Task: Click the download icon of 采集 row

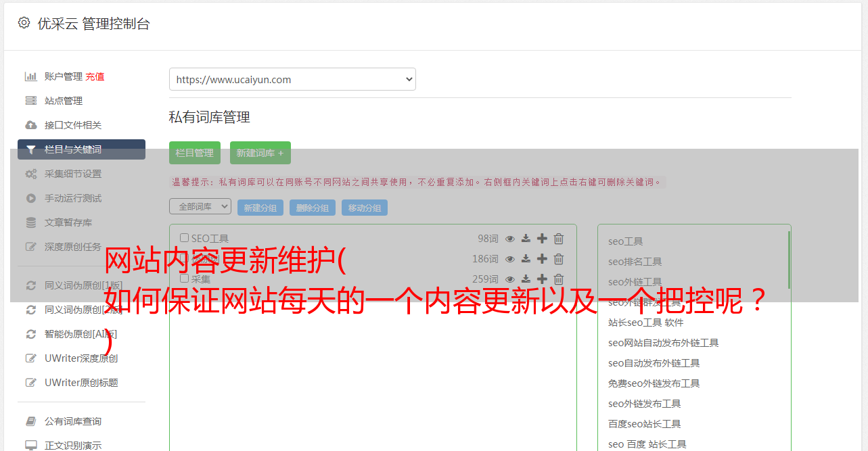Action: [526, 279]
